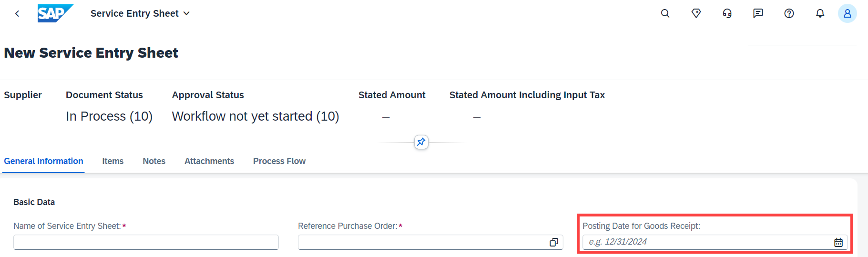Switch to the Notes tab

pyautogui.click(x=154, y=161)
